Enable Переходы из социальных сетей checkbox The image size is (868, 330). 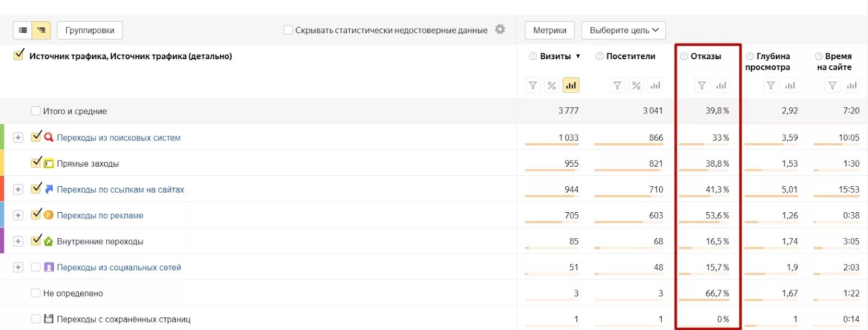[36, 267]
